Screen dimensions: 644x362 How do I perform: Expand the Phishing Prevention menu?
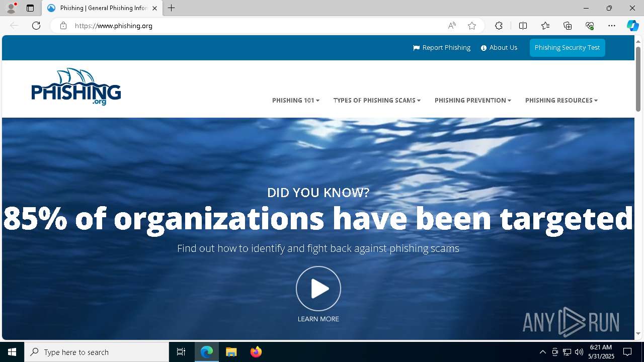(473, 101)
